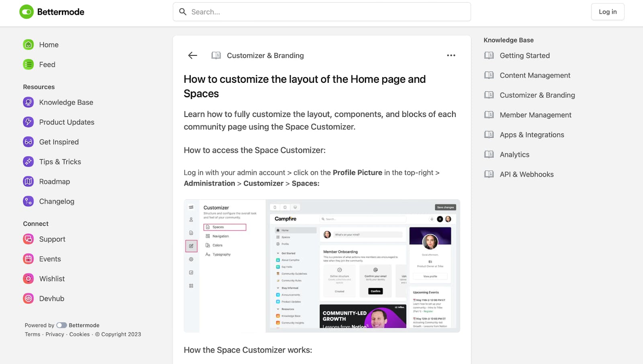The height and width of the screenshot is (364, 643).
Task: Click Customizer & Branding breadcrumb in article
Action: point(265,55)
